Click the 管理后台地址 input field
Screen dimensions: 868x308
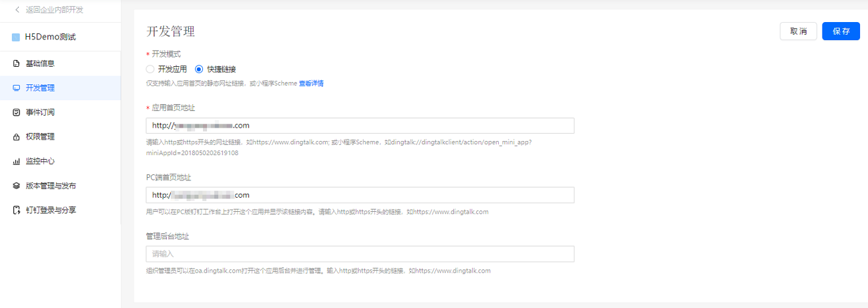360,254
